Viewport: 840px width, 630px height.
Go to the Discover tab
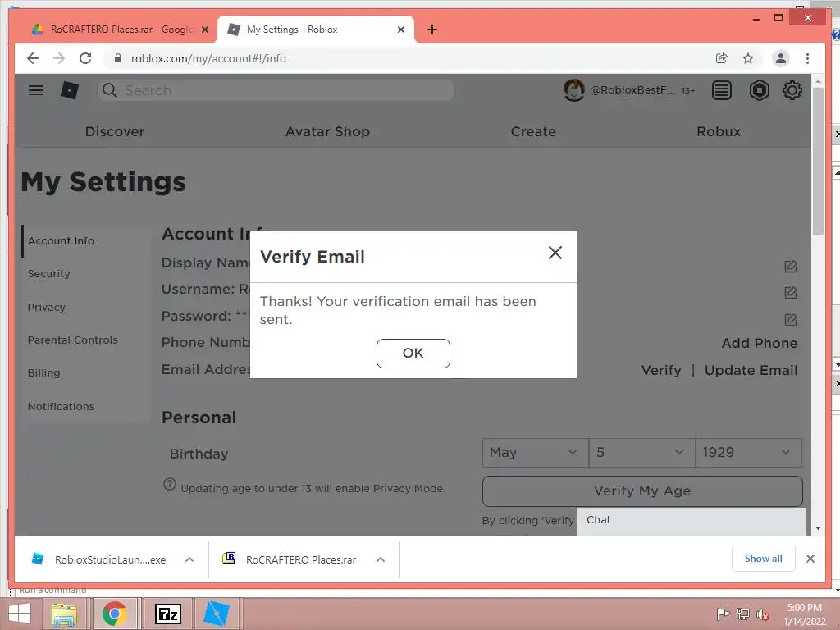click(x=115, y=131)
